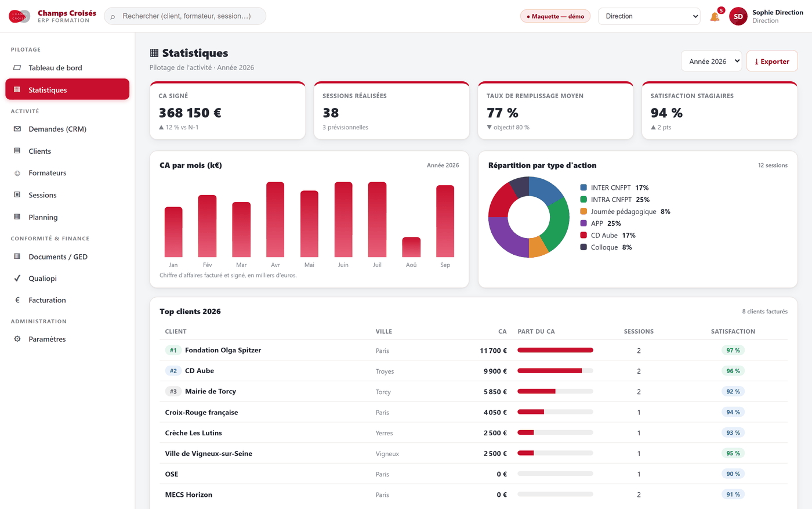The width and height of the screenshot is (812, 509).
Task: Focus the Rechercher search field
Action: point(185,16)
